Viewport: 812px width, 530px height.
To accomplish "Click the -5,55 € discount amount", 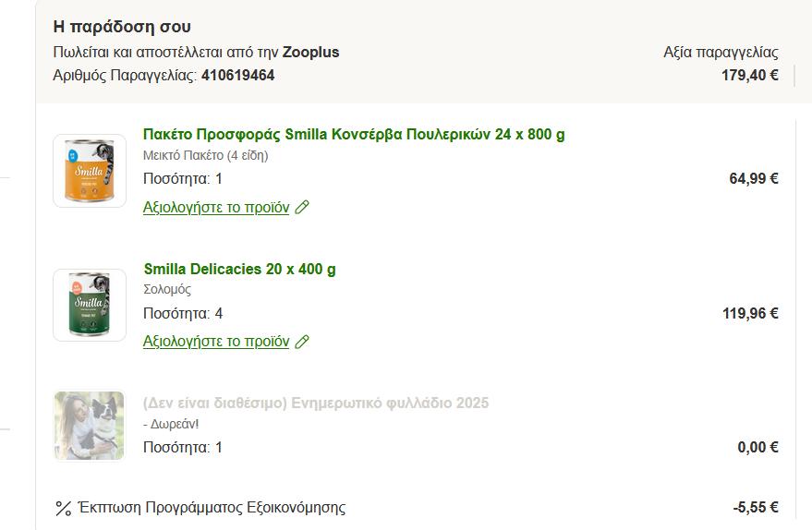I will point(755,508).
